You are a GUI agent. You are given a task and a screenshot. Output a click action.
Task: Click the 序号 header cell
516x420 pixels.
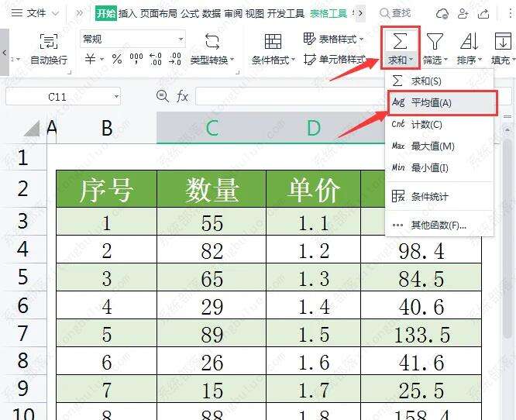click(107, 189)
